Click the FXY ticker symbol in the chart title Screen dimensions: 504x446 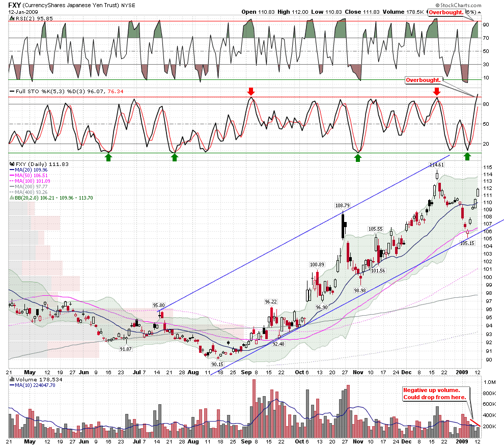[x=15, y=5]
